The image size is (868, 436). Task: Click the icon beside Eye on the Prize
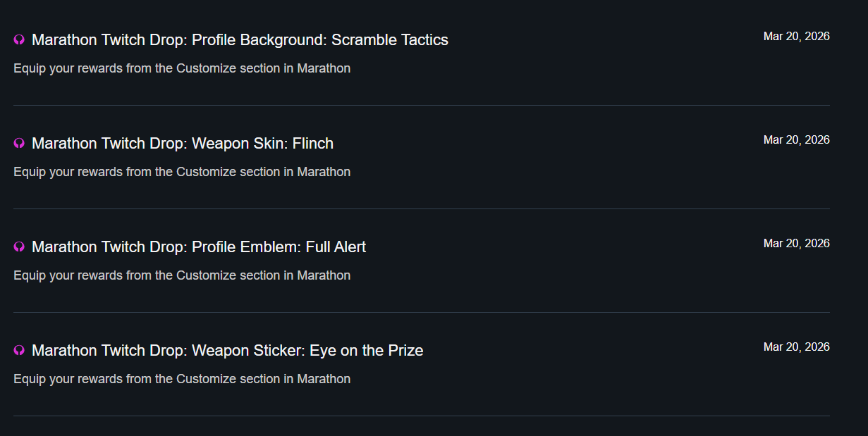point(19,351)
